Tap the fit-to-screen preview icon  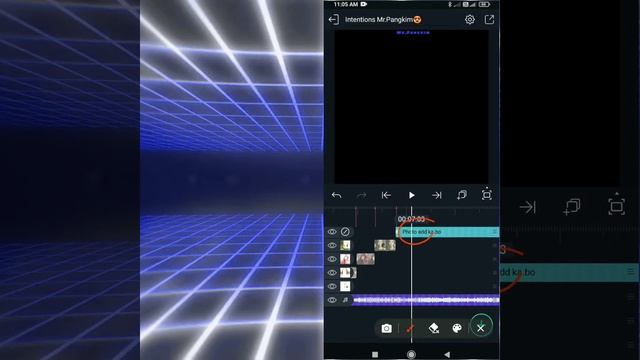[x=487, y=194]
